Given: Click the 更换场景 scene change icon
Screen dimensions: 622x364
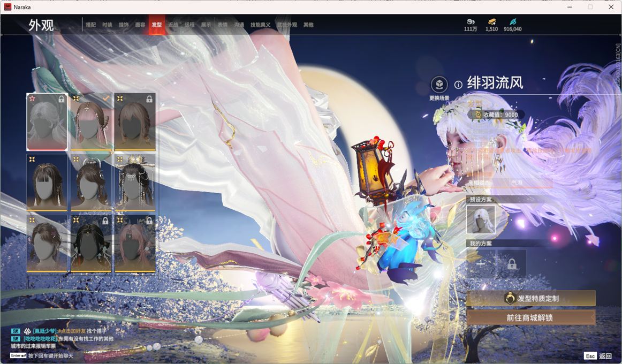Looking at the screenshot, I should [439, 85].
